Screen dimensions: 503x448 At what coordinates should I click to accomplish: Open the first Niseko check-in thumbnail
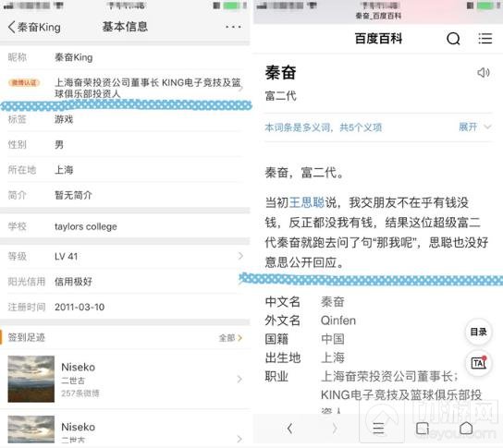[x=31, y=379]
